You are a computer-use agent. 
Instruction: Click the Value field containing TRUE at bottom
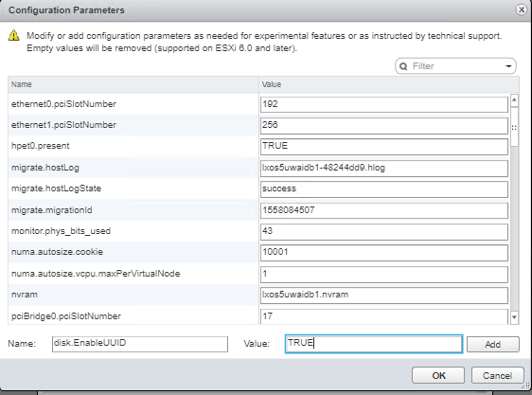374,344
